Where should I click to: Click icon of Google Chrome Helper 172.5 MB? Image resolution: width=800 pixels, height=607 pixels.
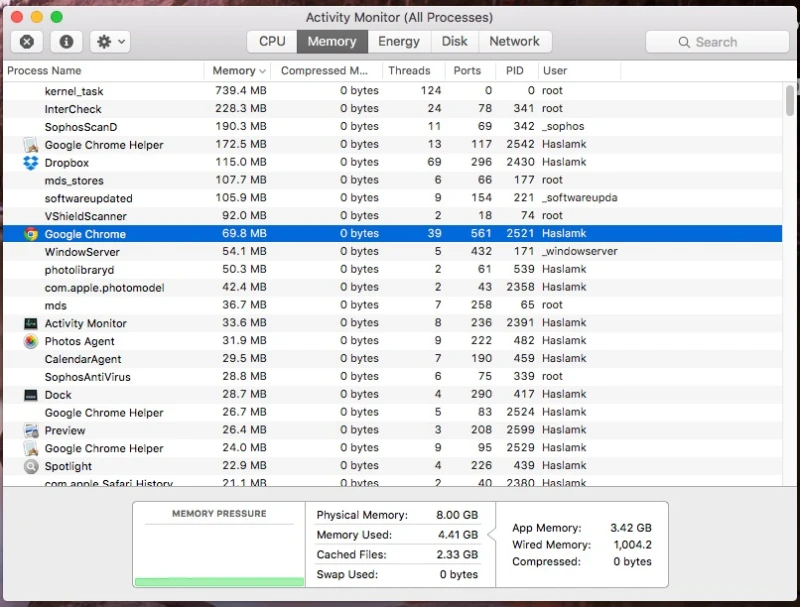tap(31, 145)
